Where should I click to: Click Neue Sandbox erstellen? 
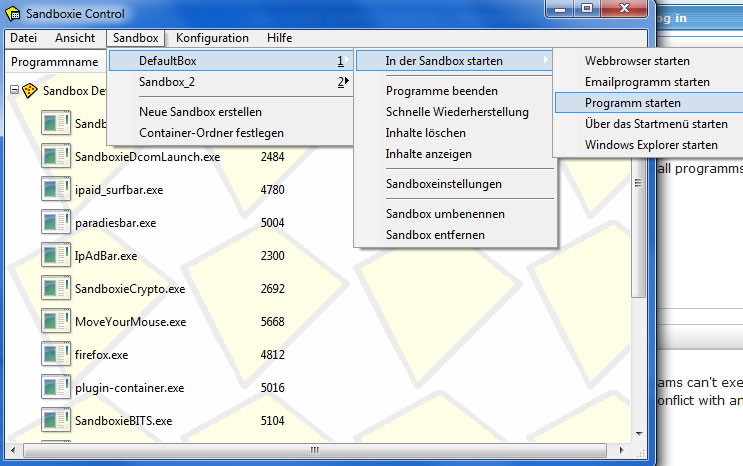[200, 112]
